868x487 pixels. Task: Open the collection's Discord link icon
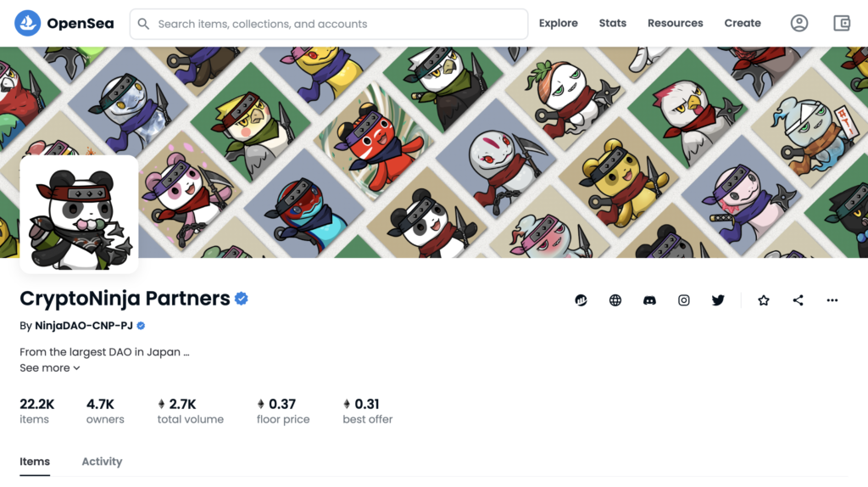point(649,300)
